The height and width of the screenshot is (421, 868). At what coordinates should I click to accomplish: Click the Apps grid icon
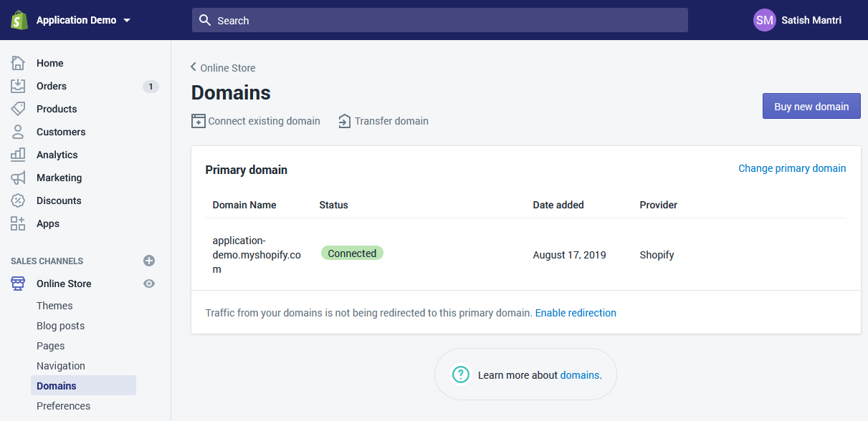pyautogui.click(x=18, y=223)
